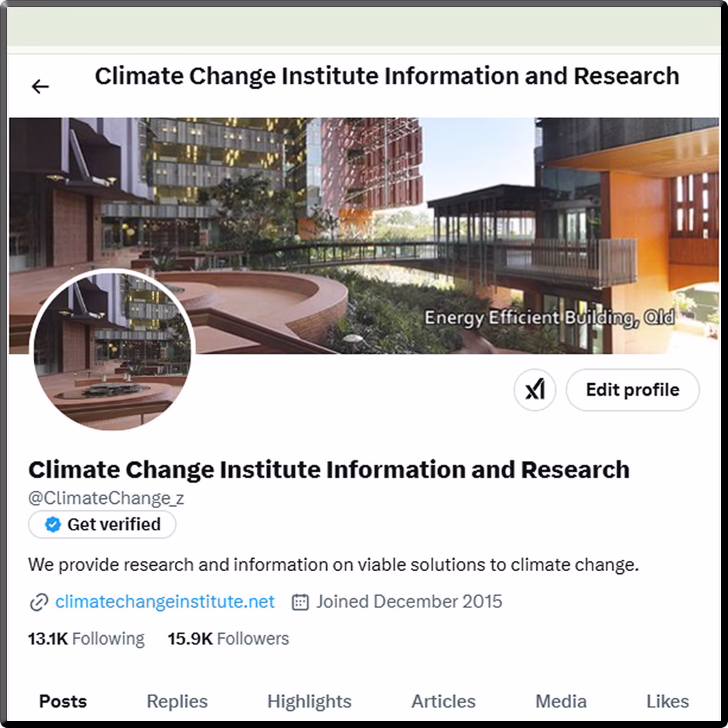This screenshot has width=728, height=728.
Task: Click the blue verified checkmark badge
Action: pos(53,524)
